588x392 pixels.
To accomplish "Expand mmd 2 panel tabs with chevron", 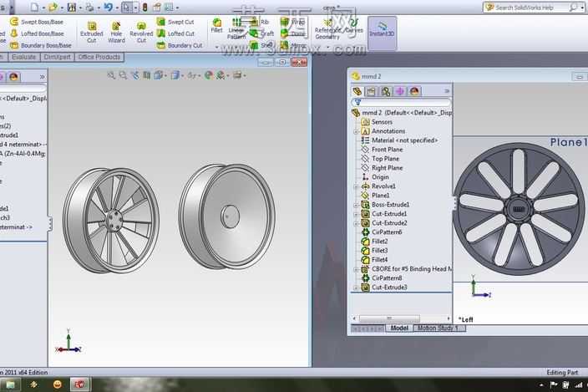I will click(447, 91).
